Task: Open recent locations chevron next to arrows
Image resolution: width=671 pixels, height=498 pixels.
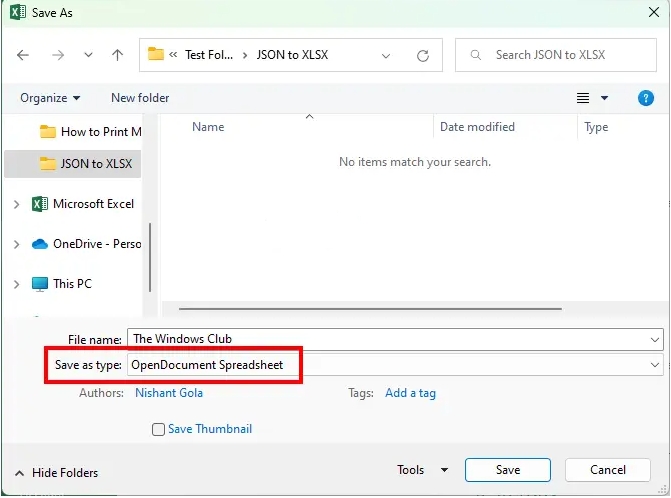Action: pyautogui.click(x=88, y=55)
